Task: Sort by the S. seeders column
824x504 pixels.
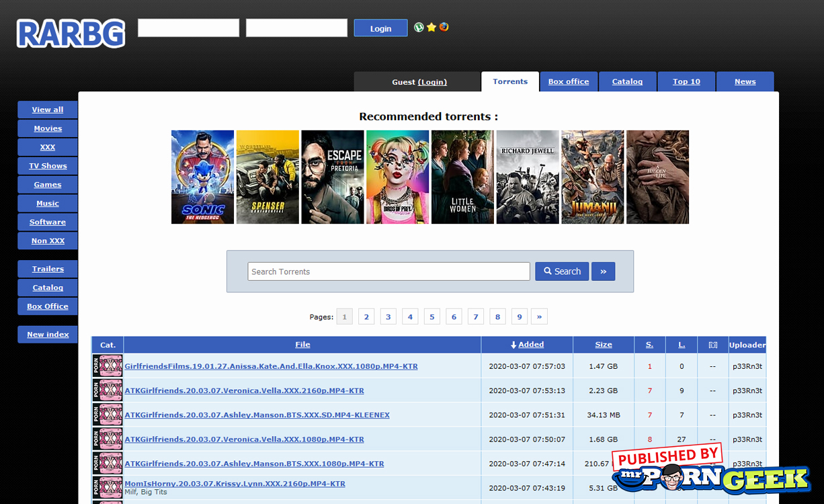Action: [649, 345]
